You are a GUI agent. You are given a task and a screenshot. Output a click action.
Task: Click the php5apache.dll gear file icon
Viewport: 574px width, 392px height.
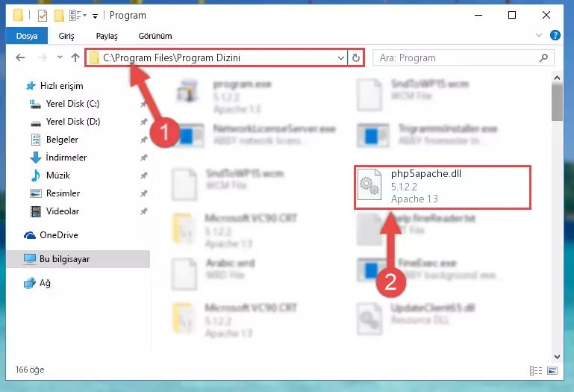(369, 185)
